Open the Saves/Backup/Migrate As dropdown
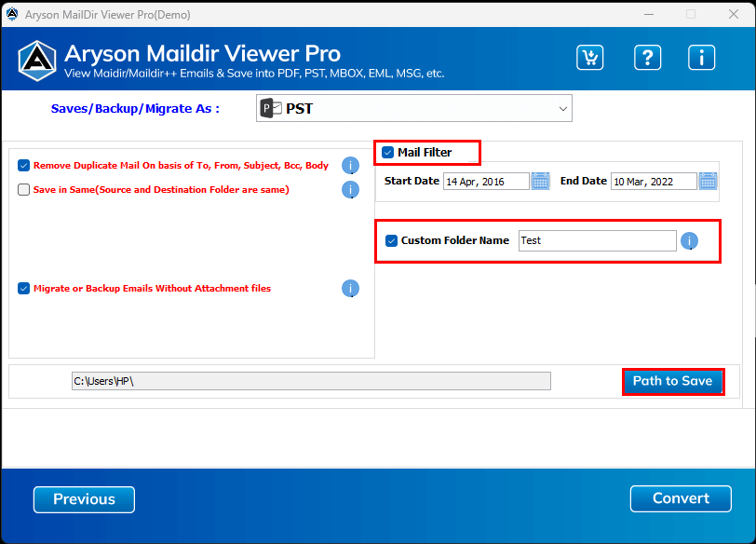The width and height of the screenshot is (756, 544). click(413, 108)
